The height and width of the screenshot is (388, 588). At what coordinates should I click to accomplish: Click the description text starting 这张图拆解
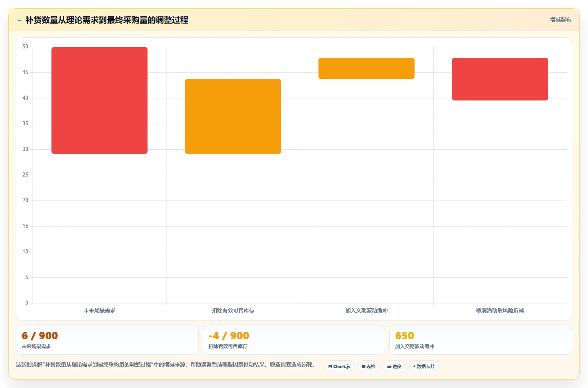pos(165,364)
